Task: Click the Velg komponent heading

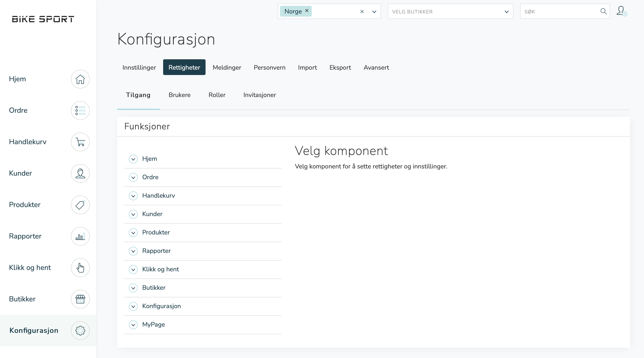Action: tap(341, 151)
